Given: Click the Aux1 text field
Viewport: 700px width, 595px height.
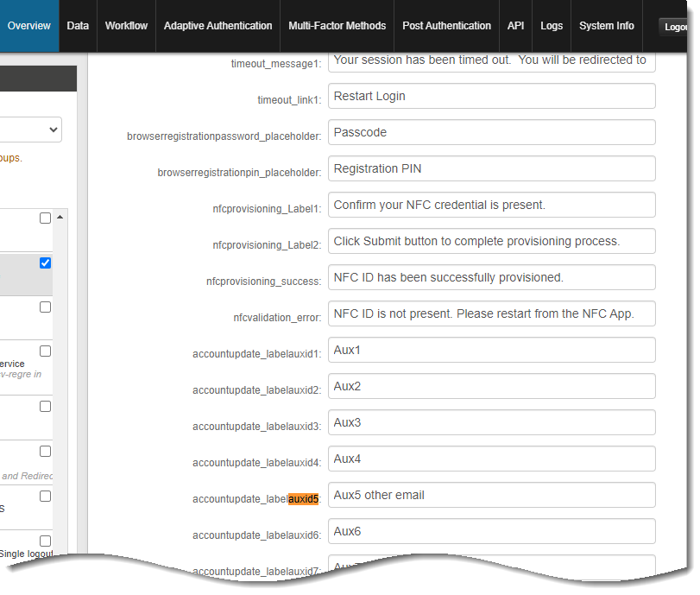Looking at the screenshot, I should pyautogui.click(x=490, y=350).
